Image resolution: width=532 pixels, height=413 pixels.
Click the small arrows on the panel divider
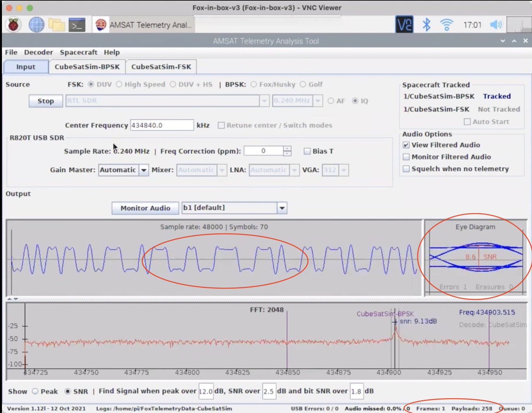(12, 299)
